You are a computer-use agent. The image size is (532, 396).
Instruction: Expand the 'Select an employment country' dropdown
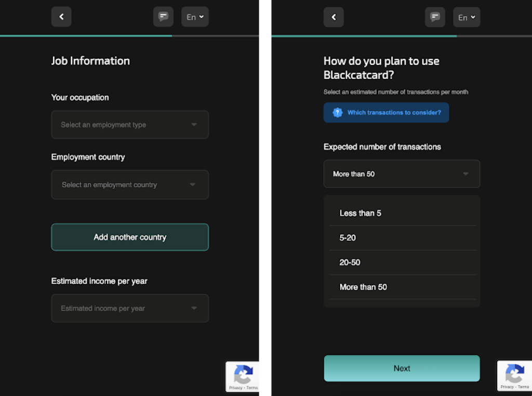pyautogui.click(x=130, y=184)
